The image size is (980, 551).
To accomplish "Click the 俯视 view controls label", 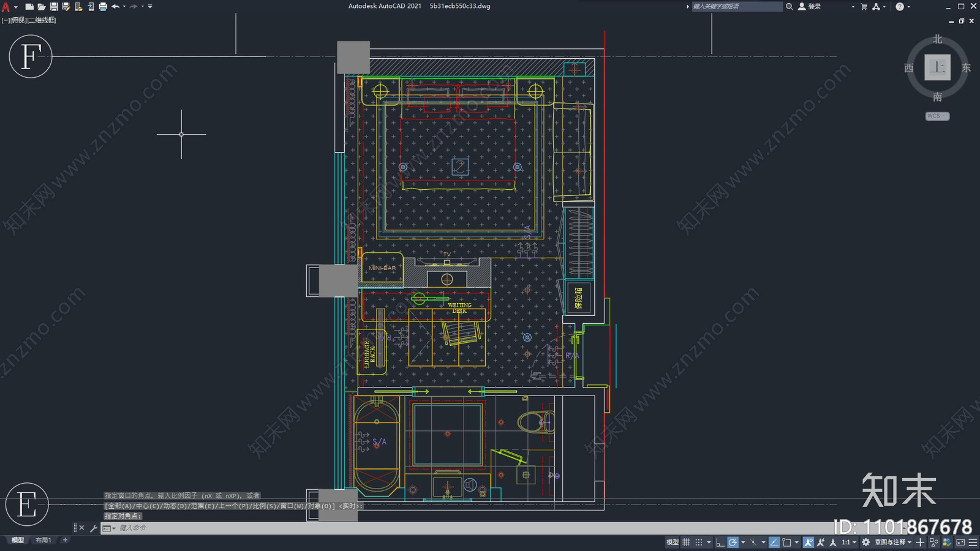I will (18, 20).
